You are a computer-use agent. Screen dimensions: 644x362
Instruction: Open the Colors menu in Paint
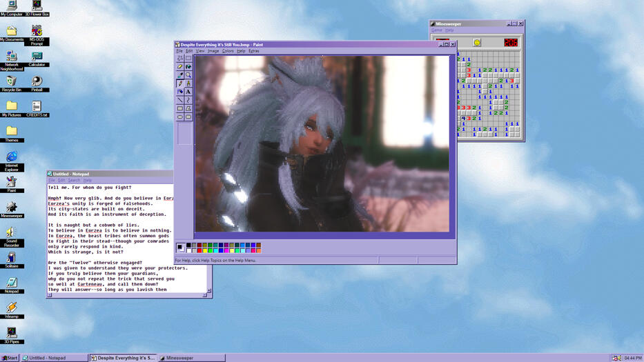click(x=228, y=51)
